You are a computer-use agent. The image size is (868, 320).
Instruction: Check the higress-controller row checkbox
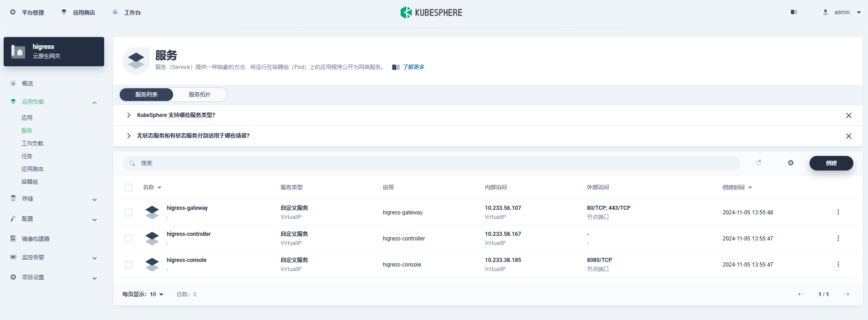(128, 239)
